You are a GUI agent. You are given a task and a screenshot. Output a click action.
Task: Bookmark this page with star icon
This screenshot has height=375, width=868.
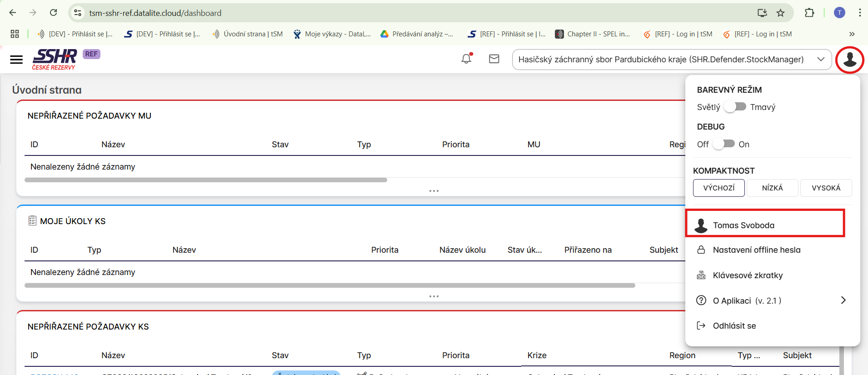[780, 13]
